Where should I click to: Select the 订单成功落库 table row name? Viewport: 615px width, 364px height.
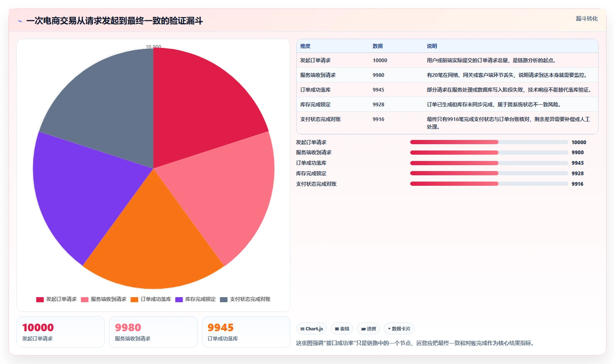[x=315, y=90]
